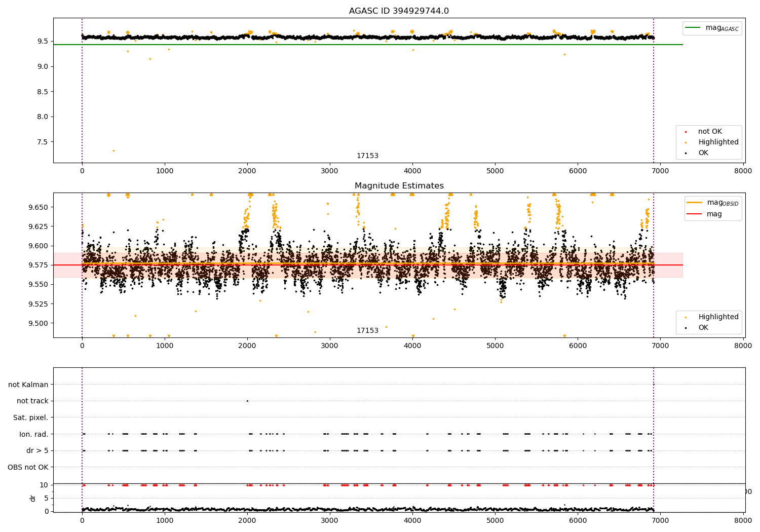Viewport: 760px width, 532px height.
Task: Click the 7000 x-axis tick under the top plot
Action: click(x=661, y=171)
